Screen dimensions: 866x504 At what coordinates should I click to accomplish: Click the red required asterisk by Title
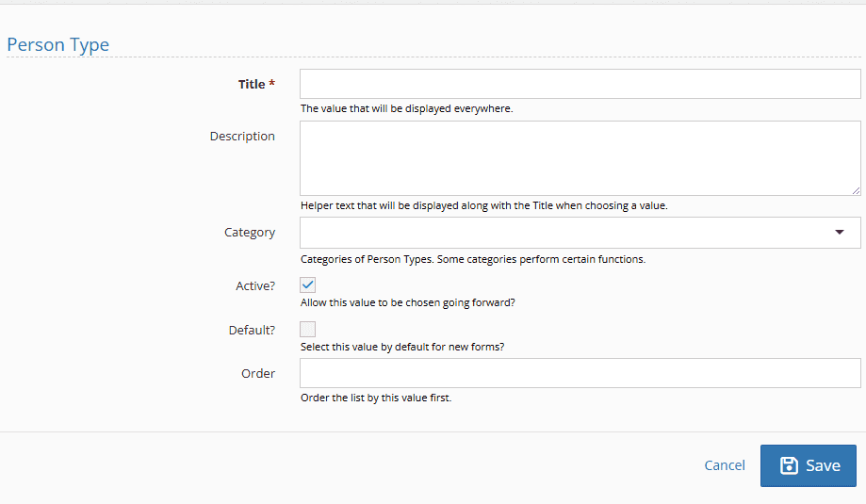click(x=272, y=84)
